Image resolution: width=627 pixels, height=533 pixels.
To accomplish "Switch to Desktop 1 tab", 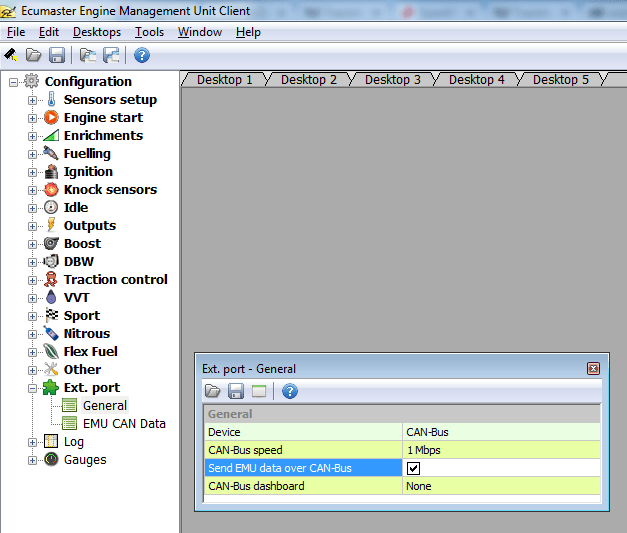I will [x=225, y=80].
